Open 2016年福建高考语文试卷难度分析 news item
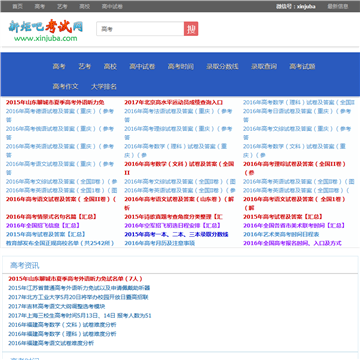Image resolution: width=360 pixels, height=360 pixels. (x=51, y=343)
